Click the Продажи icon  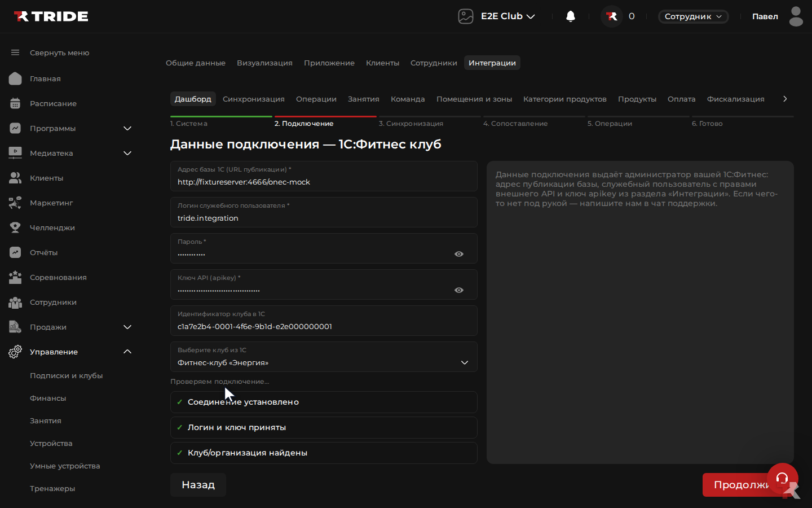[15, 327]
